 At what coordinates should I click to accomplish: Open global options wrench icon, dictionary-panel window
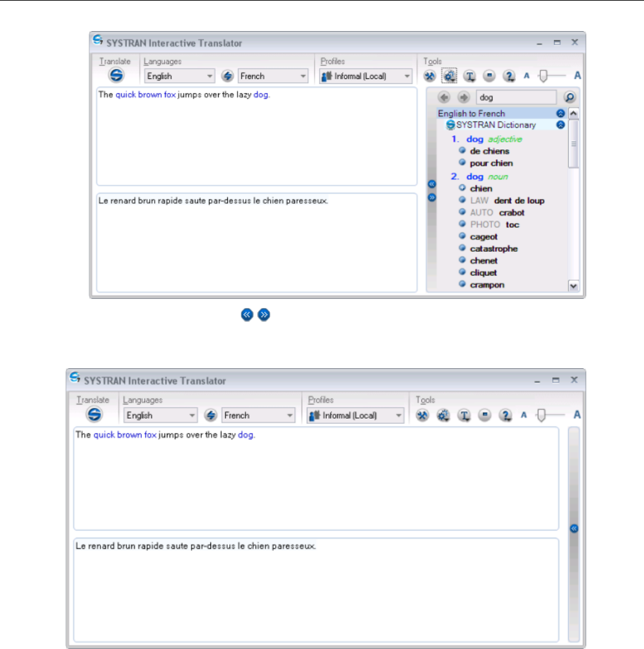coord(430,76)
